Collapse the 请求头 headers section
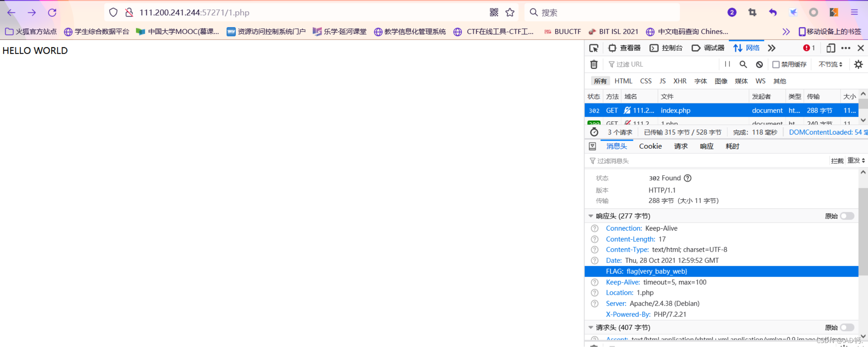This screenshot has width=868, height=347. coord(591,327)
